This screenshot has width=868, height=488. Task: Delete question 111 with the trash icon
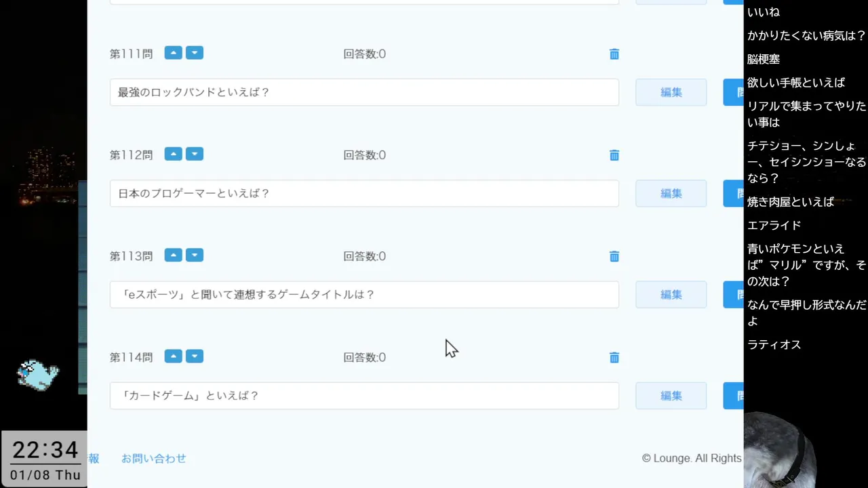614,54
